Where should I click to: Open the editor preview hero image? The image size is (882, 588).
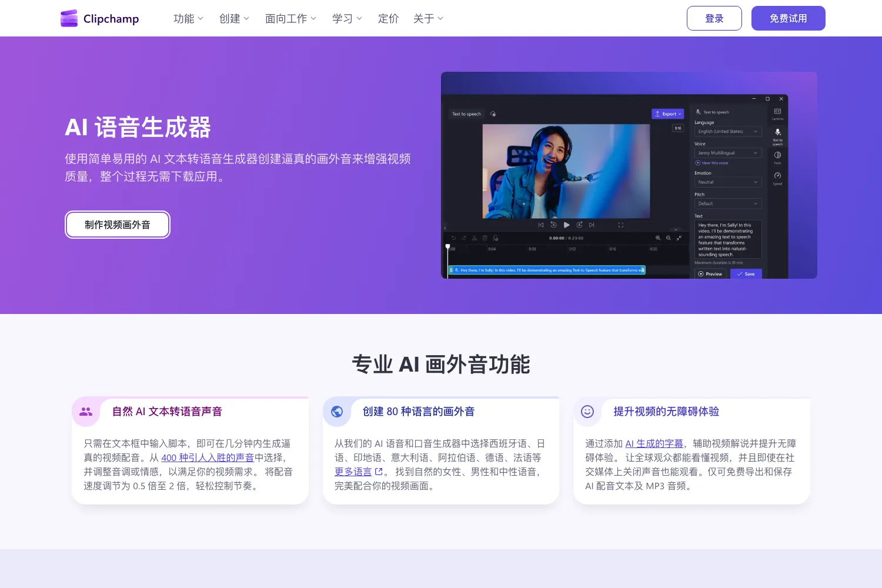pyautogui.click(x=629, y=175)
